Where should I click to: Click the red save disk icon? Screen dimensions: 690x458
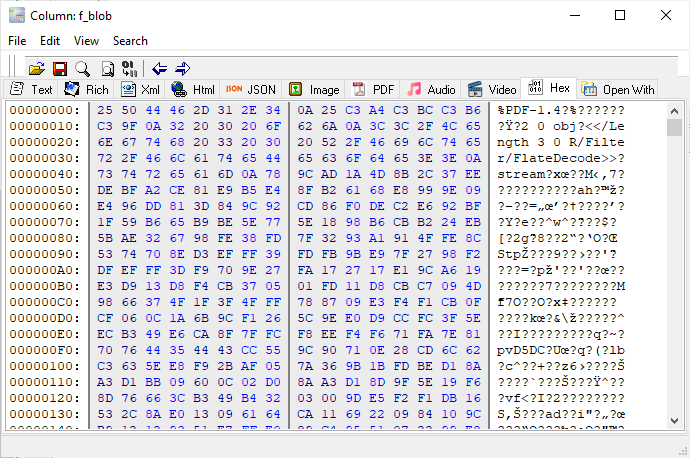[x=59, y=68]
